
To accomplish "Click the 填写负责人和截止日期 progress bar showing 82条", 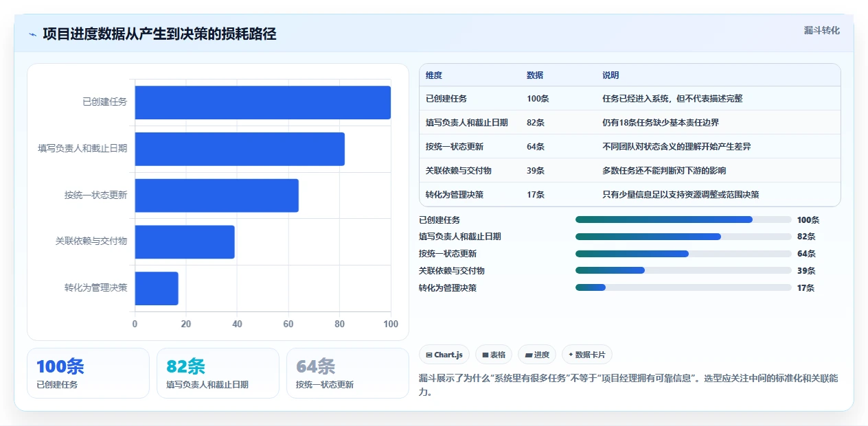I will (683, 237).
